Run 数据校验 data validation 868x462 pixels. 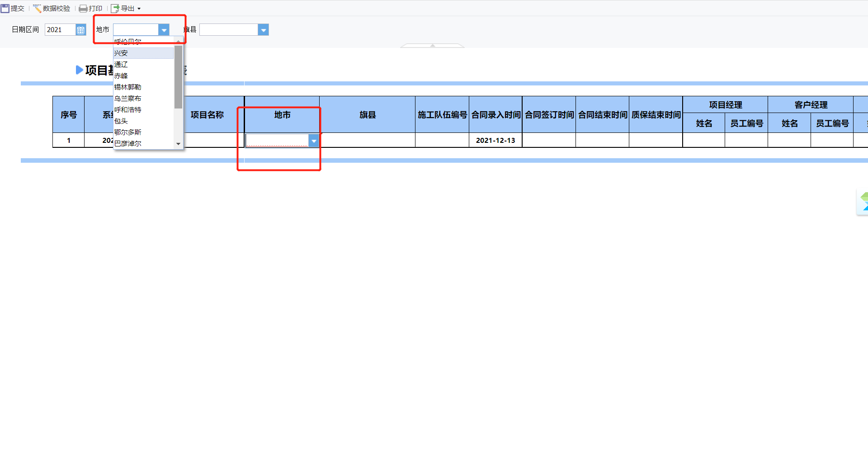[52, 8]
